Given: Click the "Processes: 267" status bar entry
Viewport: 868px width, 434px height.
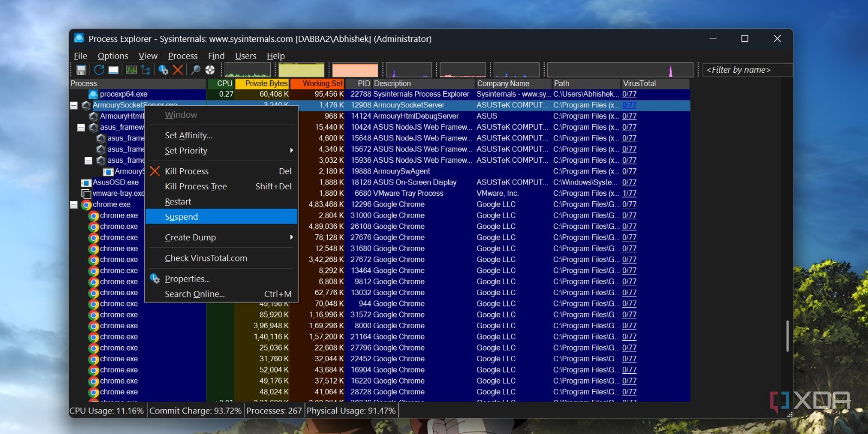Looking at the screenshot, I should click(x=274, y=411).
